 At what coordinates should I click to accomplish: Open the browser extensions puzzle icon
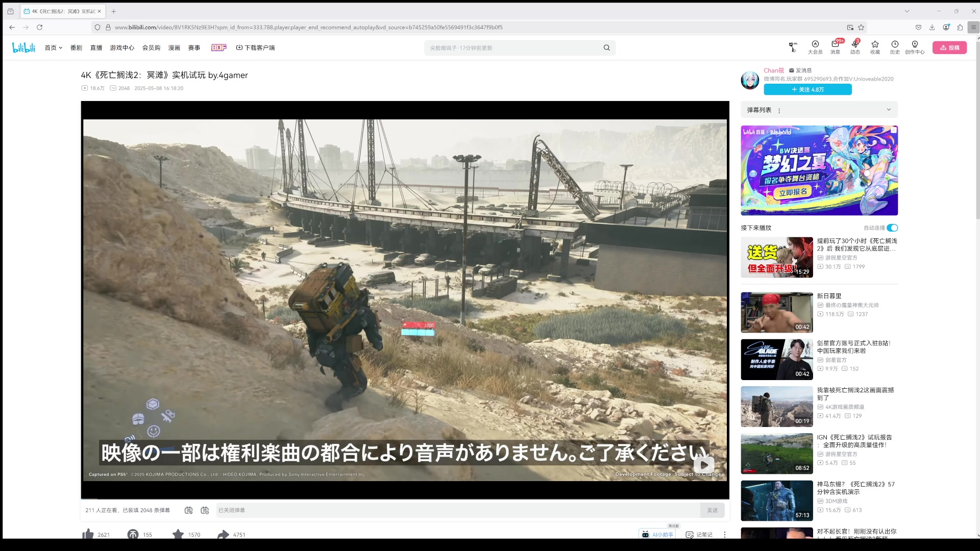(960, 27)
